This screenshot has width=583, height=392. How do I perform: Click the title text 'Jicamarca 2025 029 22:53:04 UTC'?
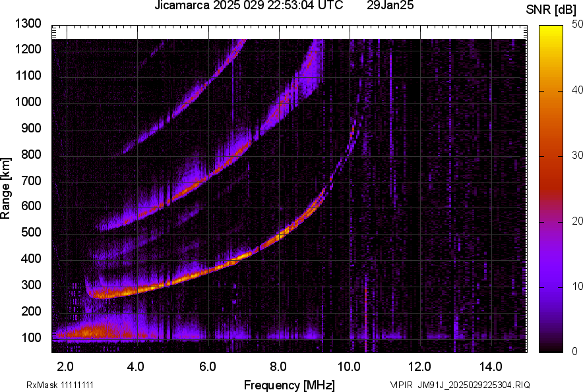(249, 5)
